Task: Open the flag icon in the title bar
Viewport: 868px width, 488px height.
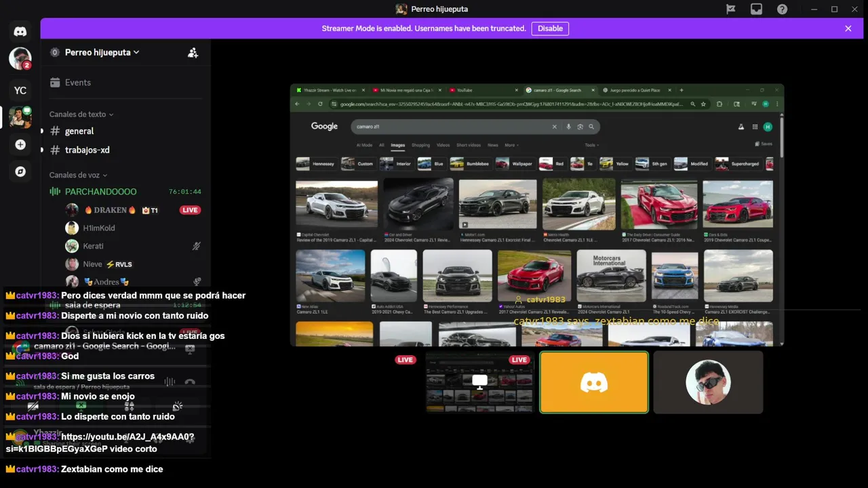Action: (x=730, y=9)
